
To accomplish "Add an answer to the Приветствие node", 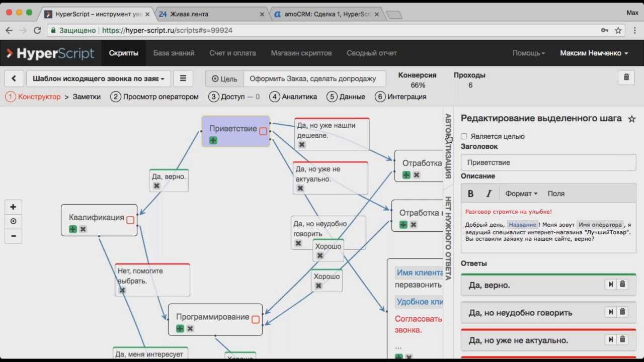I will pyautogui.click(x=213, y=140).
